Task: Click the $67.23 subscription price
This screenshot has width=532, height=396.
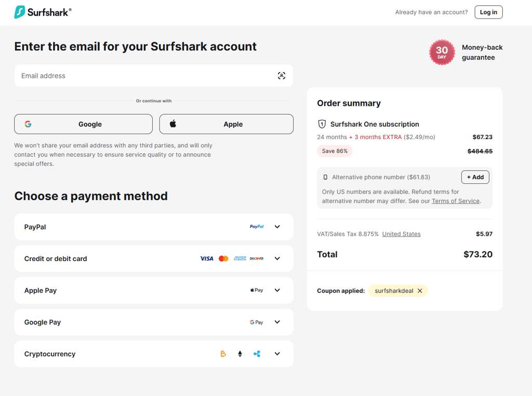Action: tap(483, 137)
